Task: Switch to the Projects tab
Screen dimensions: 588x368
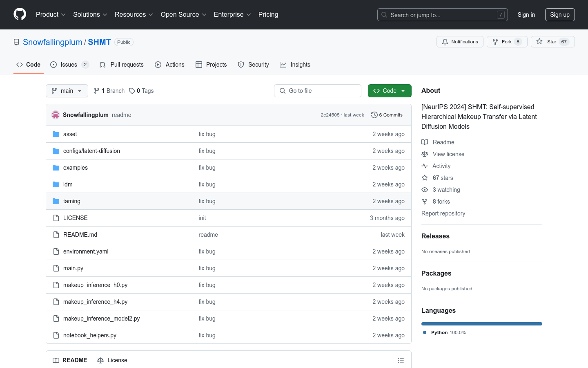Action: click(211, 65)
